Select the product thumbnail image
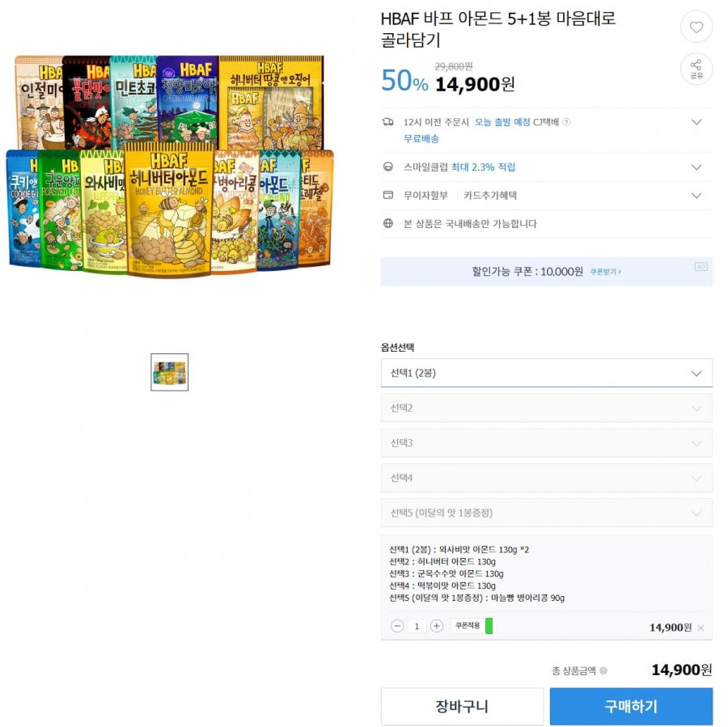 click(170, 372)
